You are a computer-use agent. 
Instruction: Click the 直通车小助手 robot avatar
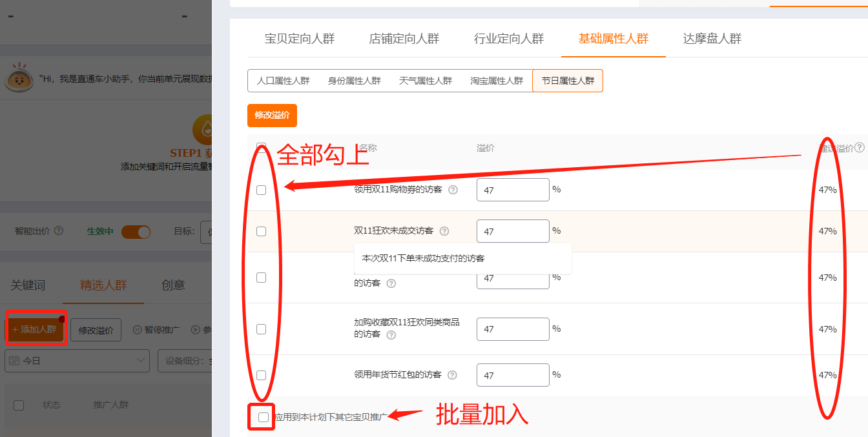tap(19, 79)
